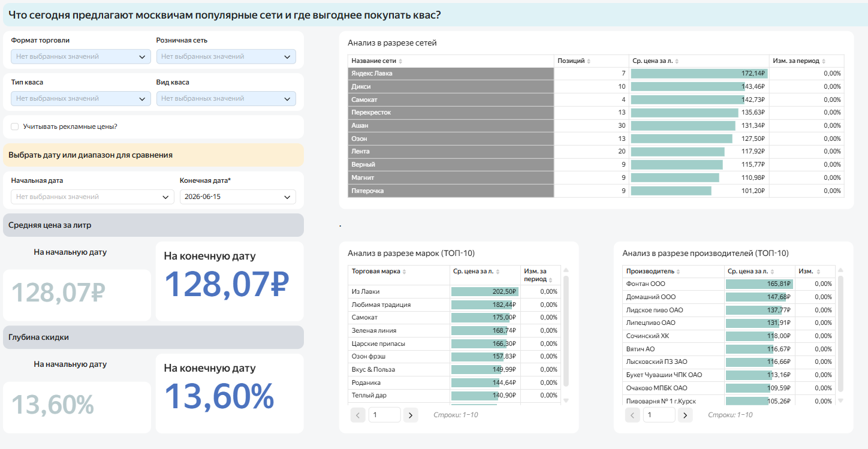Click the Лидское пиво ОАО manufacturer cell
This screenshot has height=449, width=868.
pos(673,310)
